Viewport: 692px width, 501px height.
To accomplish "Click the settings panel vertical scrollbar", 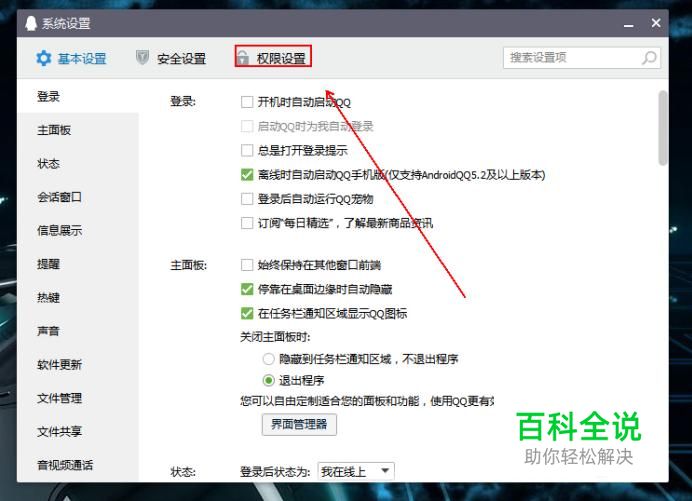I will 662,128.
